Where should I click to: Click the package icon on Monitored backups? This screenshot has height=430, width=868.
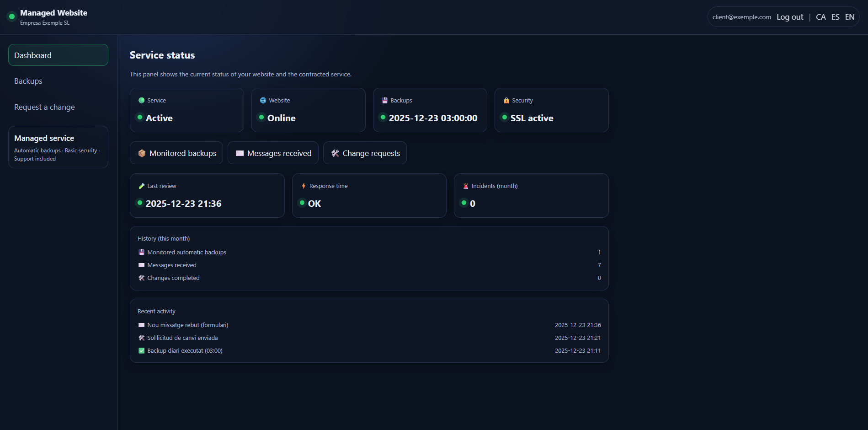pyautogui.click(x=142, y=153)
